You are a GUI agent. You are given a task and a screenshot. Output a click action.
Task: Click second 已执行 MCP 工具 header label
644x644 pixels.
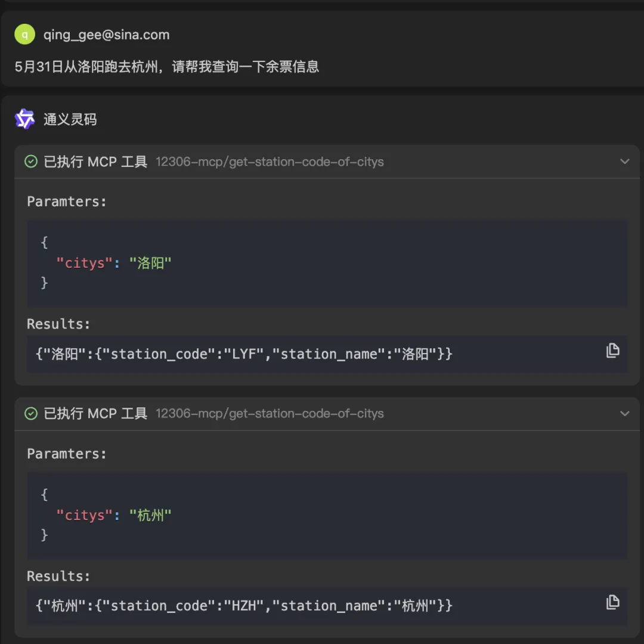95,414
